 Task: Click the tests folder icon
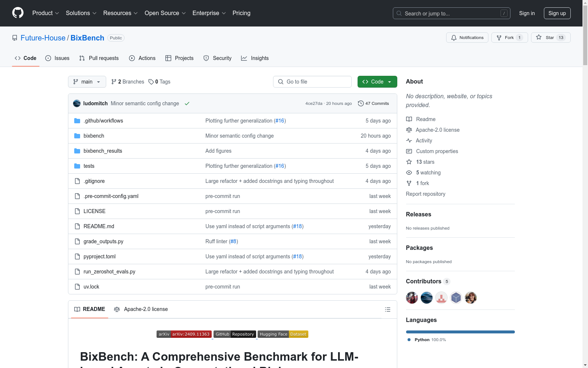tap(77, 166)
